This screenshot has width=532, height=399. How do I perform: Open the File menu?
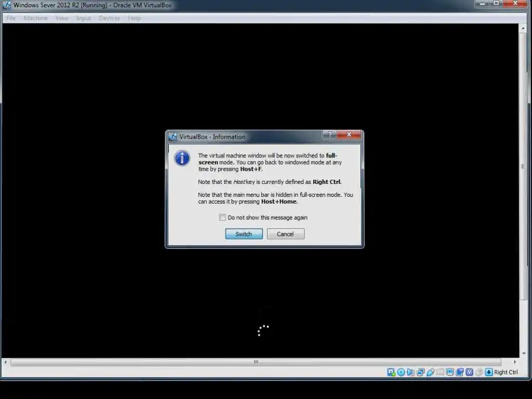[x=11, y=18]
